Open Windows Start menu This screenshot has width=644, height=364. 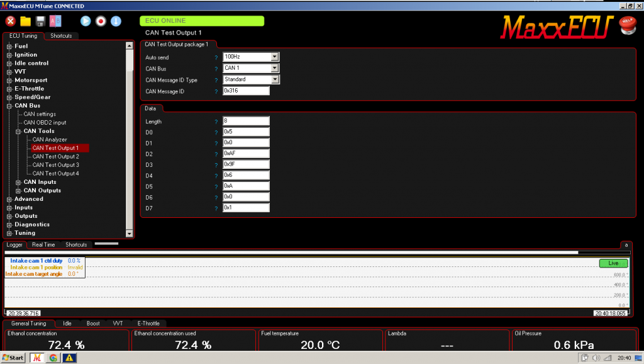(13, 358)
